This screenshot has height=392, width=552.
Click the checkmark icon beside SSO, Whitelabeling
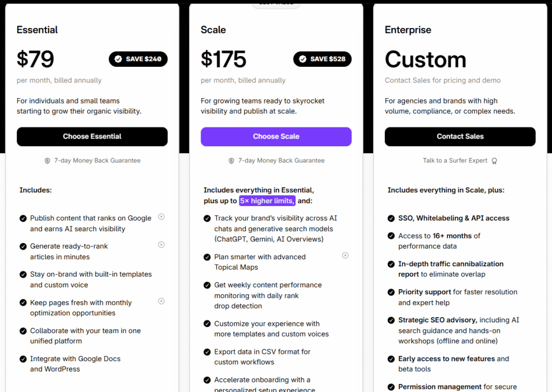(391, 218)
